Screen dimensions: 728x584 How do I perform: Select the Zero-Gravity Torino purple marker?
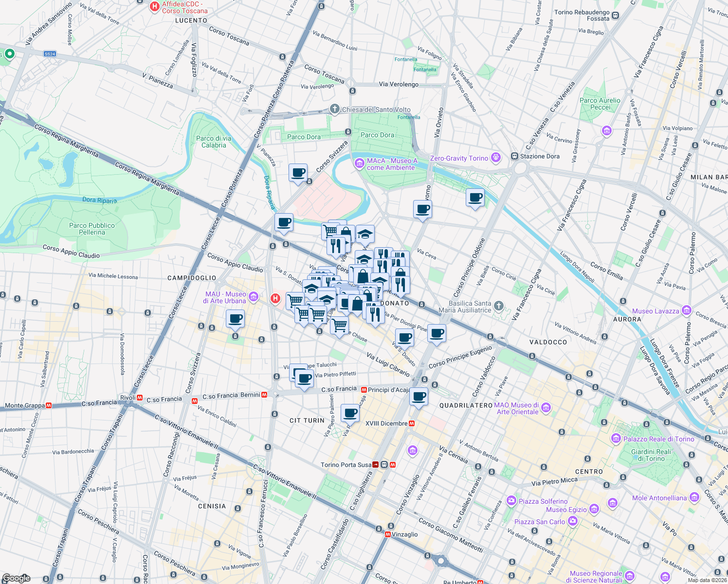496,157
